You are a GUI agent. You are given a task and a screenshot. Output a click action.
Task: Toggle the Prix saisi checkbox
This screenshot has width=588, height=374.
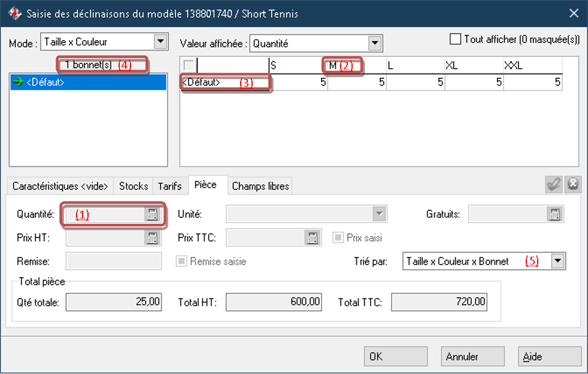pos(338,238)
